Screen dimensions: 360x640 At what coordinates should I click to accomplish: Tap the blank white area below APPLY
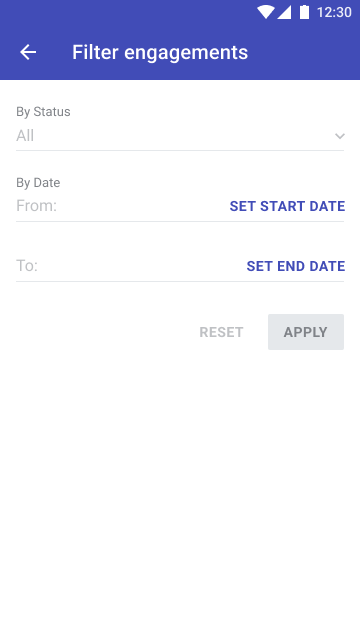tap(180, 490)
